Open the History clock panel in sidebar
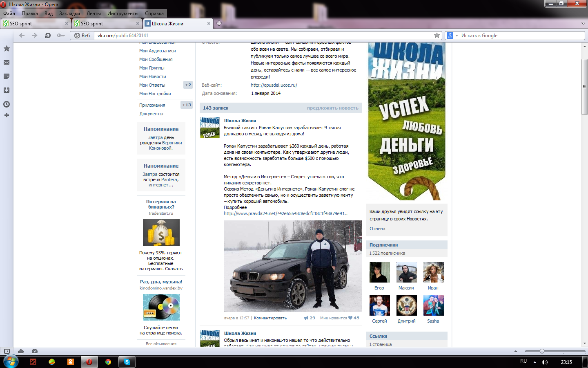Viewport: 588px width, 368px height. [x=7, y=104]
